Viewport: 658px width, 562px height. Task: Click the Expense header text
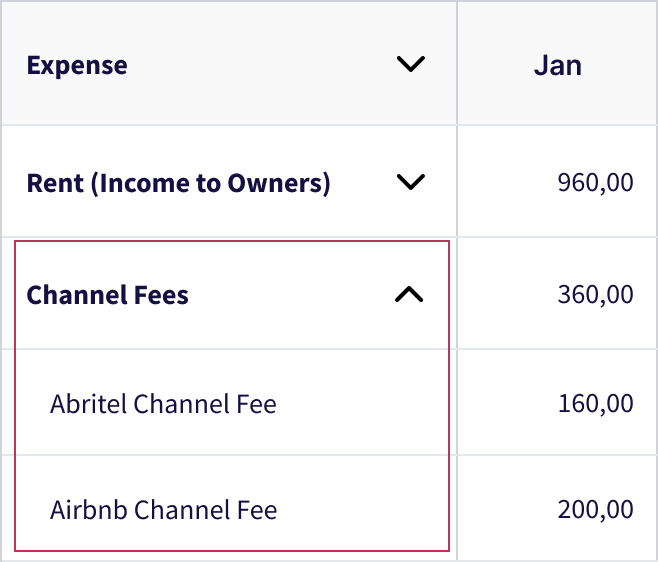click(x=77, y=66)
